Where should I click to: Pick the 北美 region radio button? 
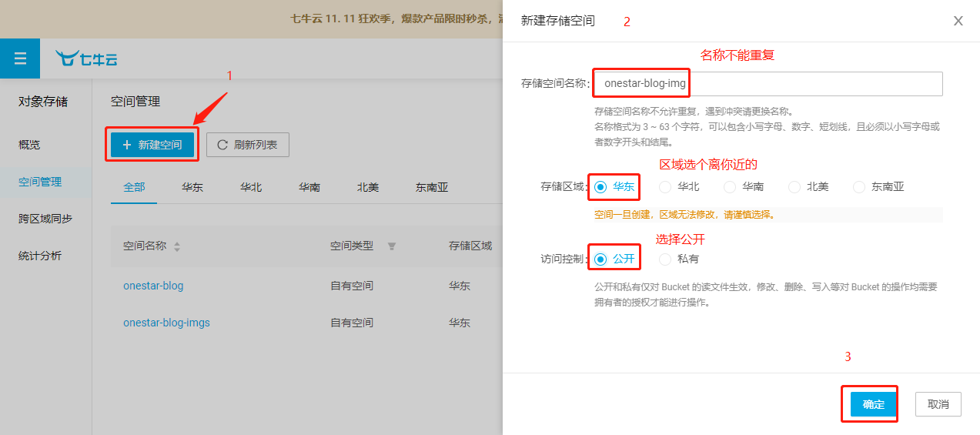click(x=794, y=186)
